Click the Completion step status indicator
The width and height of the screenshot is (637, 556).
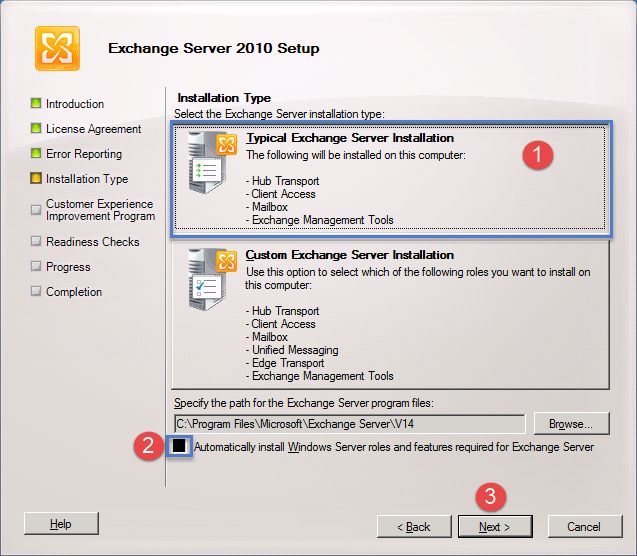[x=36, y=291]
